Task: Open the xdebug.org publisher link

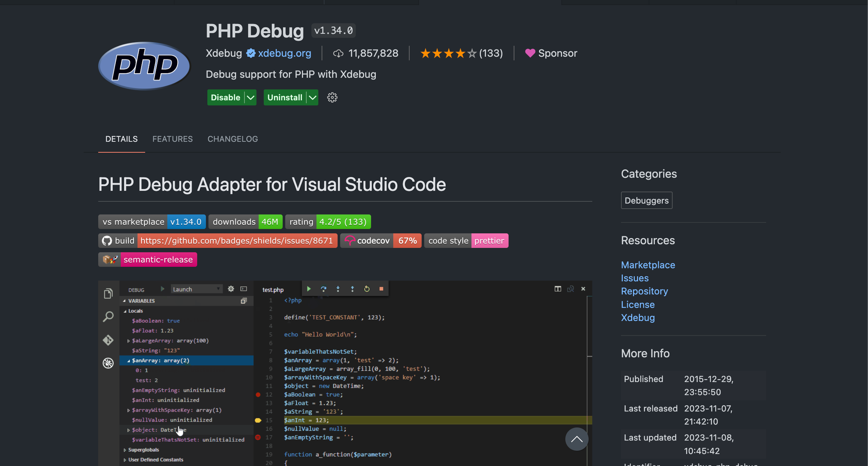Action: click(285, 53)
